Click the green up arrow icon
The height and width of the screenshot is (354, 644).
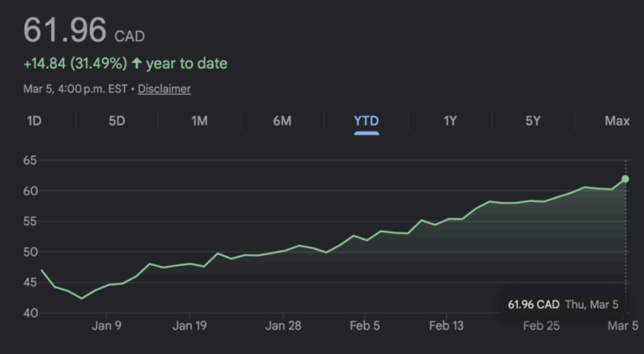[x=137, y=64]
